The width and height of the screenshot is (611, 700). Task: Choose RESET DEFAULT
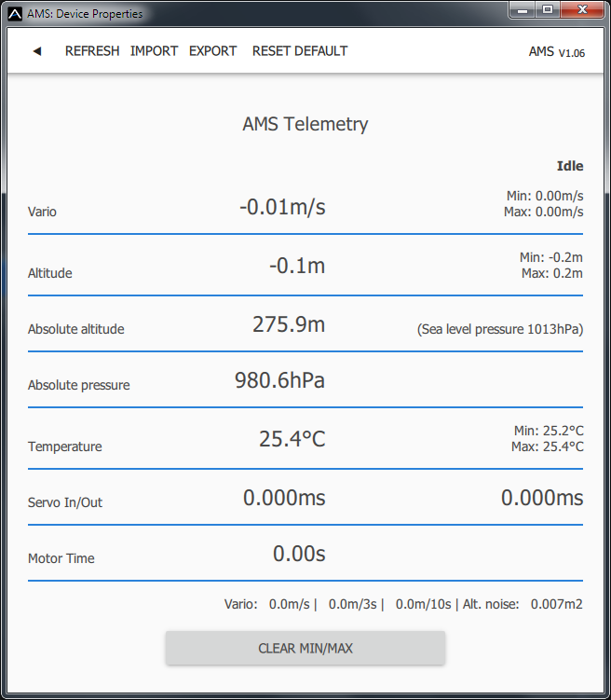[x=300, y=51]
